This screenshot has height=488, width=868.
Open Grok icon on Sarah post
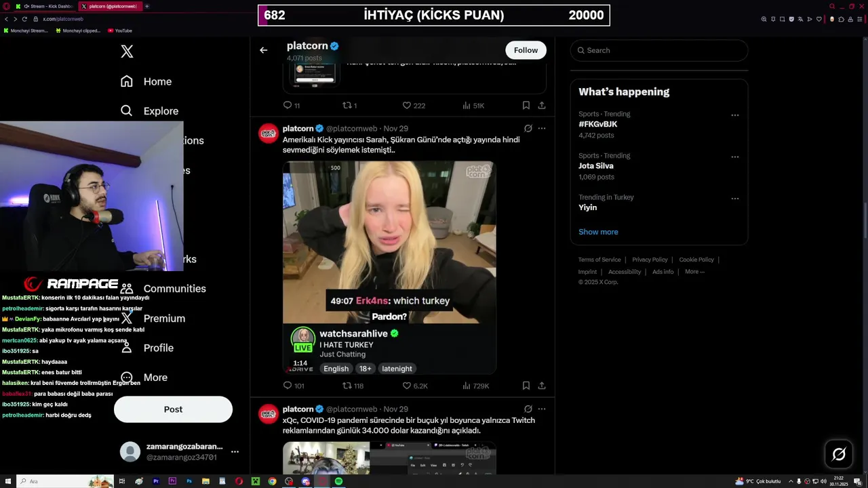[x=528, y=128]
